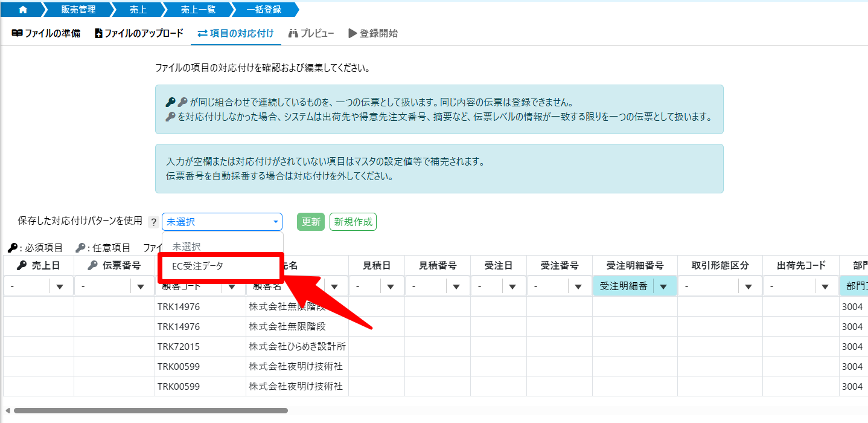Click the left arrow of horizontal scrollbar
The width and height of the screenshot is (868, 423).
click(8, 411)
